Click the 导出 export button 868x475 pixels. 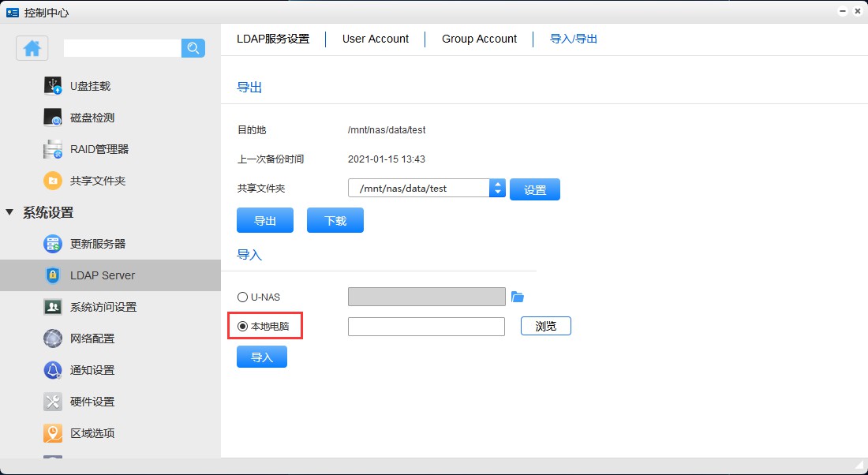click(265, 221)
